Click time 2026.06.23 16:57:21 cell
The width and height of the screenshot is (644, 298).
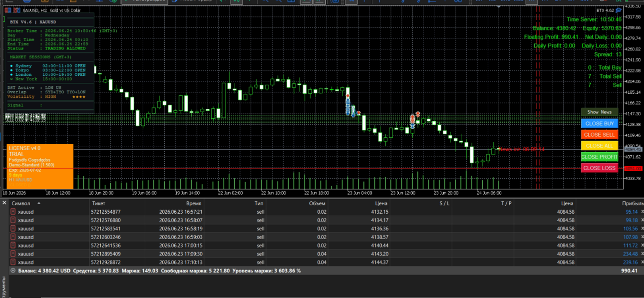181,212
